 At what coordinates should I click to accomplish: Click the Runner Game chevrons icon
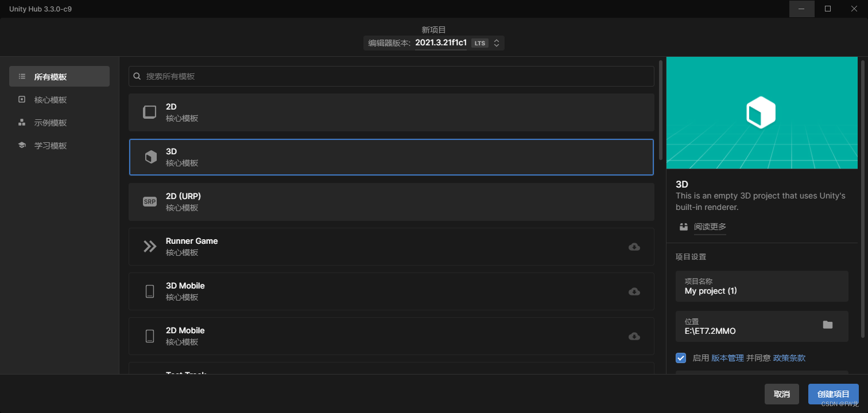pos(150,247)
